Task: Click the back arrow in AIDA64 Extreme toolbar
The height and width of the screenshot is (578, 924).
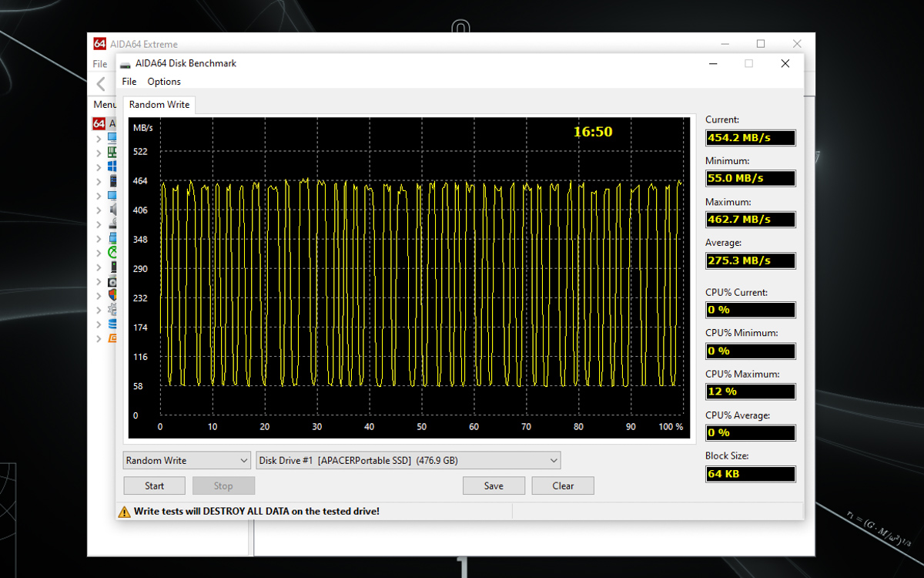Action: pos(101,84)
